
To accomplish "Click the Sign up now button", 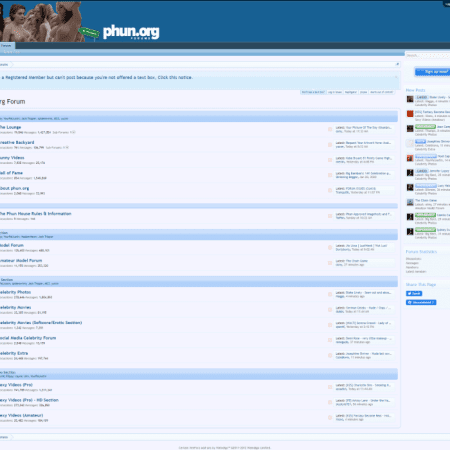I will (433, 72).
